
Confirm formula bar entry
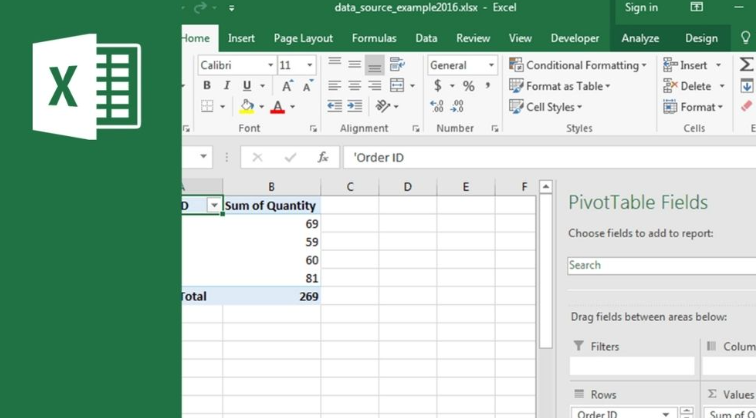[x=290, y=158]
